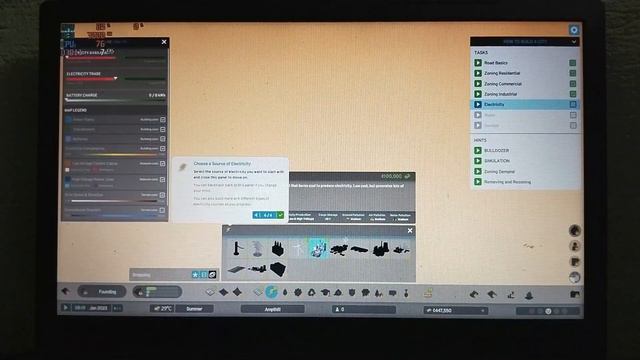Open the Garbage recycling toolbar icon
The image size is (640, 360).
[311, 293]
